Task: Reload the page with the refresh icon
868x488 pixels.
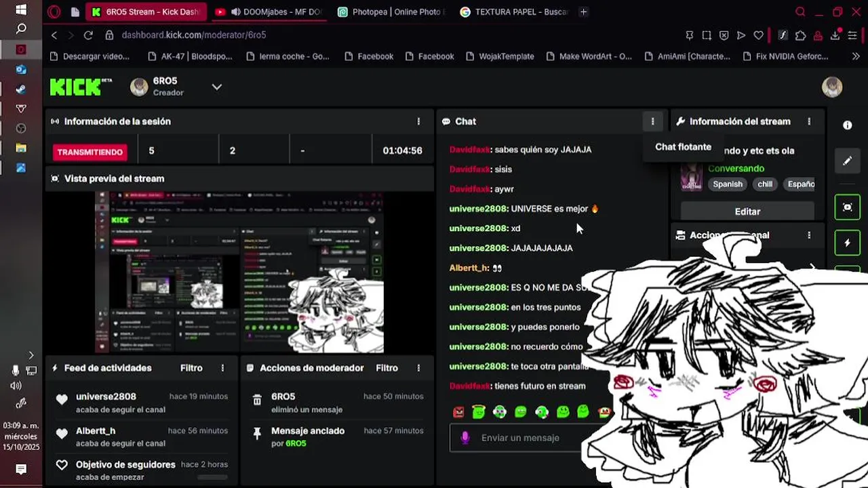Action: (x=88, y=35)
